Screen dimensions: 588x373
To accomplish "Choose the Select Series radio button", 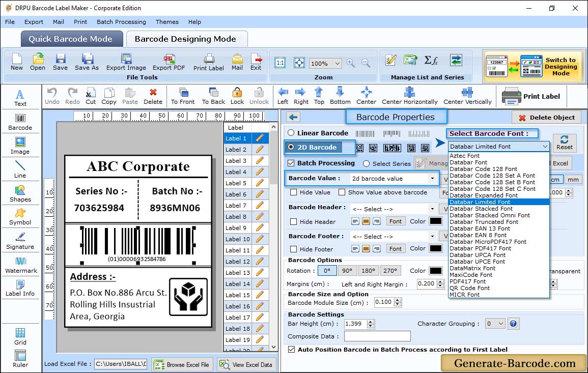I will [x=367, y=164].
